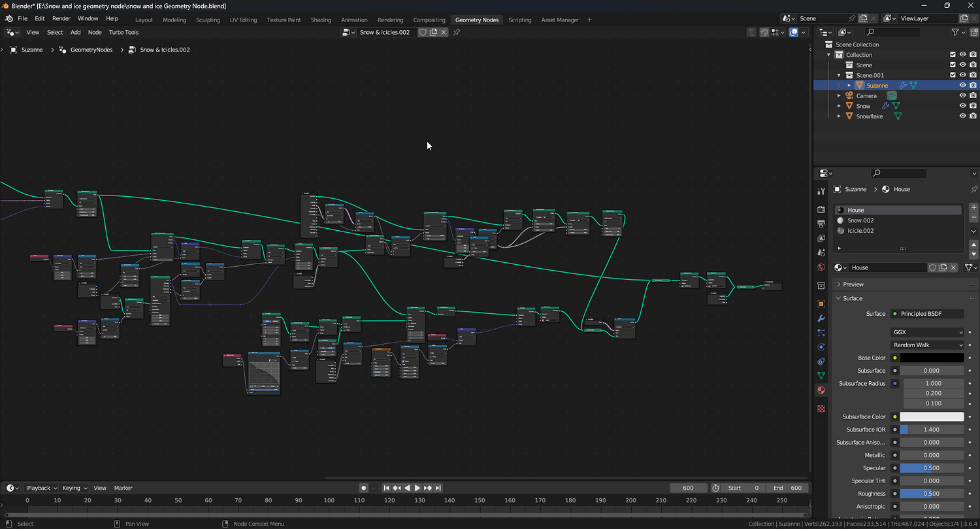980x529 pixels.
Task: Exclude Collection from view layer checkbox
Action: [x=953, y=55]
